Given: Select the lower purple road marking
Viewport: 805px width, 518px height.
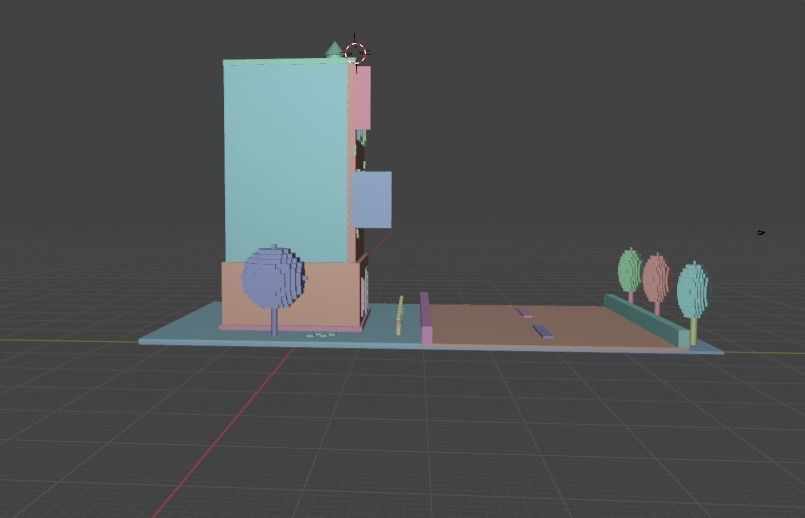Looking at the screenshot, I should (544, 331).
